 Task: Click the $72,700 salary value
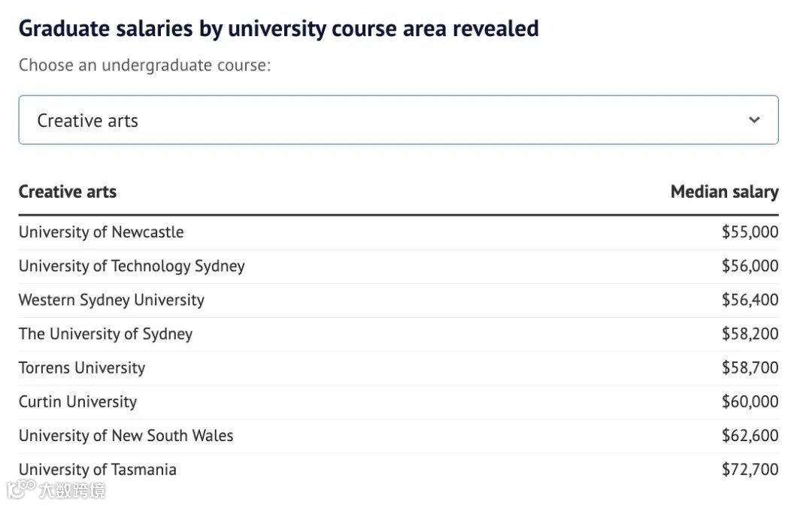click(750, 470)
